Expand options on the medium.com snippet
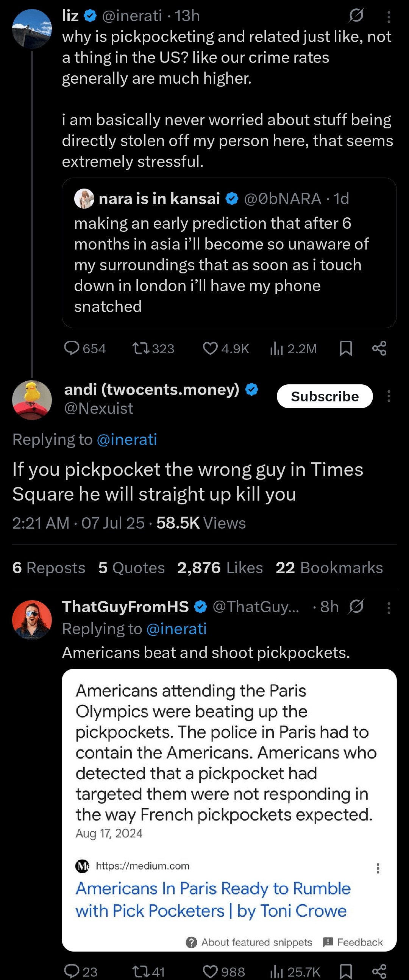This screenshot has width=409, height=980. pos(378,869)
